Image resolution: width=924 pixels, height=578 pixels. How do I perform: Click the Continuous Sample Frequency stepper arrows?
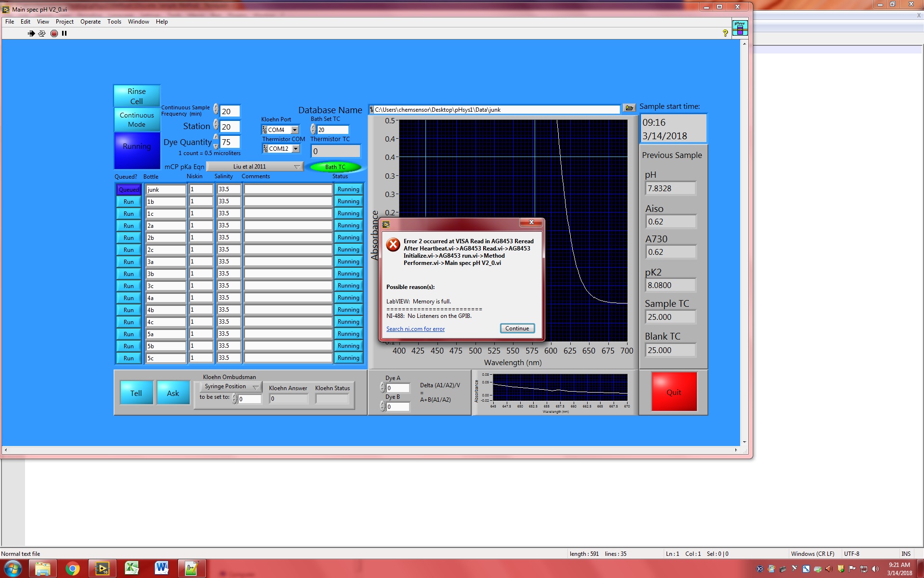(216, 109)
